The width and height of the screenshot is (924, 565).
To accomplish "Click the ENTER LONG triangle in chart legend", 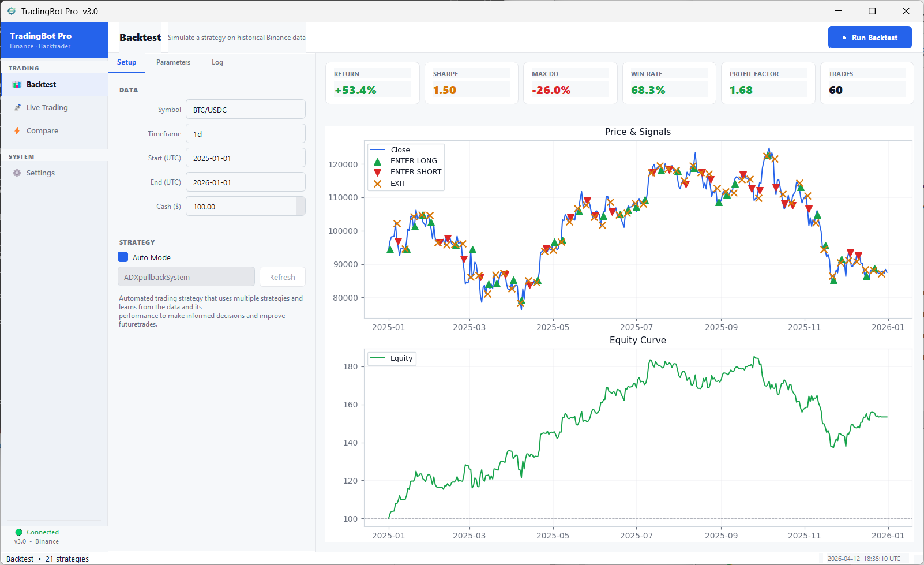I will pyautogui.click(x=377, y=160).
